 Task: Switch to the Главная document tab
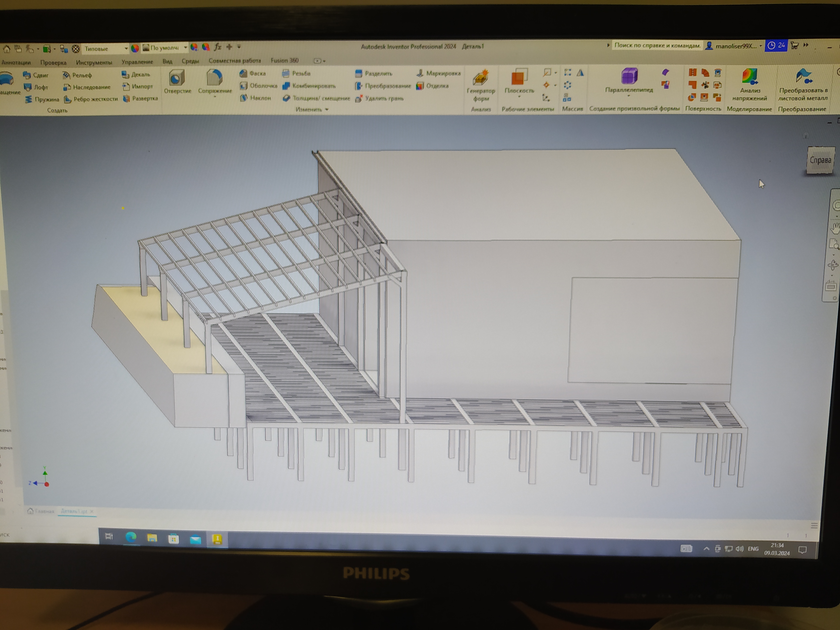click(41, 511)
